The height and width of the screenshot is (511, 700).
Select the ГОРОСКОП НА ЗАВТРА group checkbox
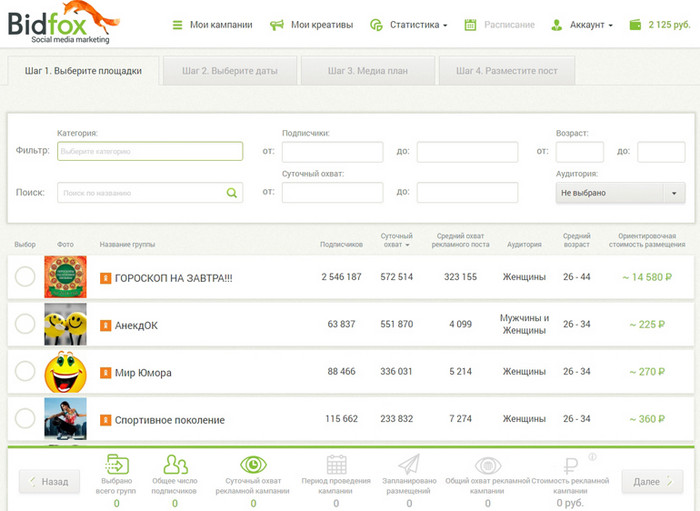point(25,277)
